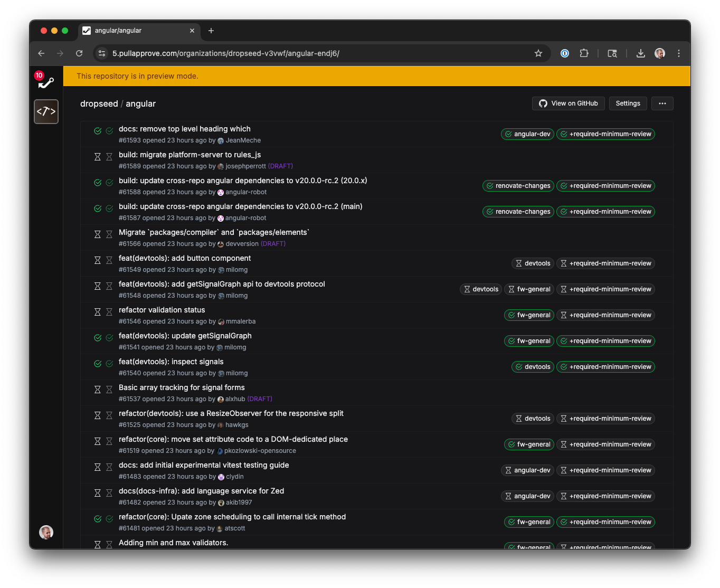The width and height of the screenshot is (720, 588).
Task: Open the Chrome profile avatar
Action: point(660,53)
